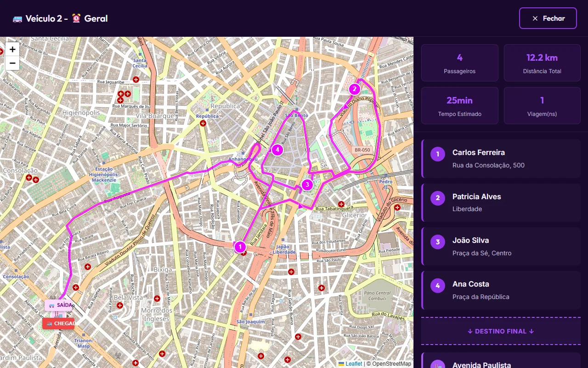The image size is (588, 368).
Task: Click the BR-050 road shield on map
Action: (362, 150)
